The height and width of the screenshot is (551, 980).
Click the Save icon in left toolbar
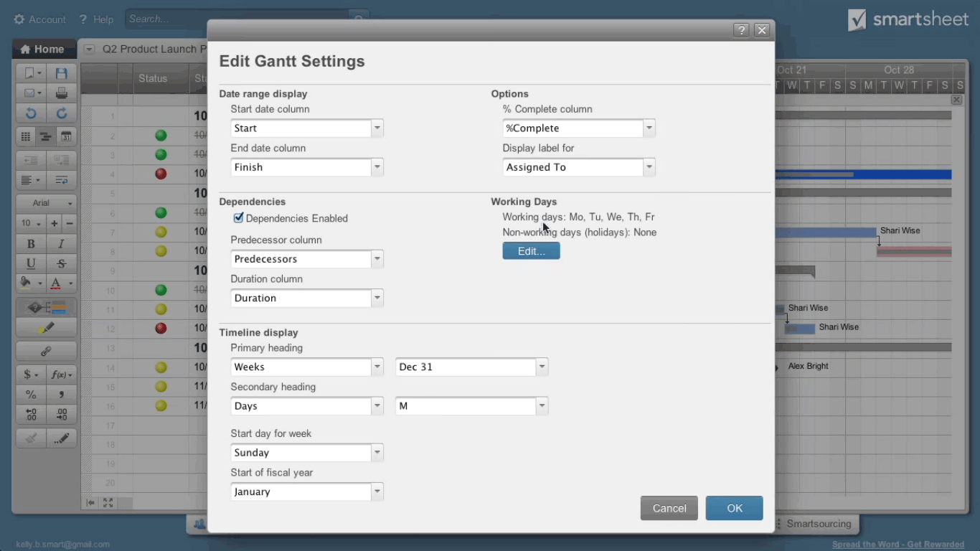click(x=61, y=73)
